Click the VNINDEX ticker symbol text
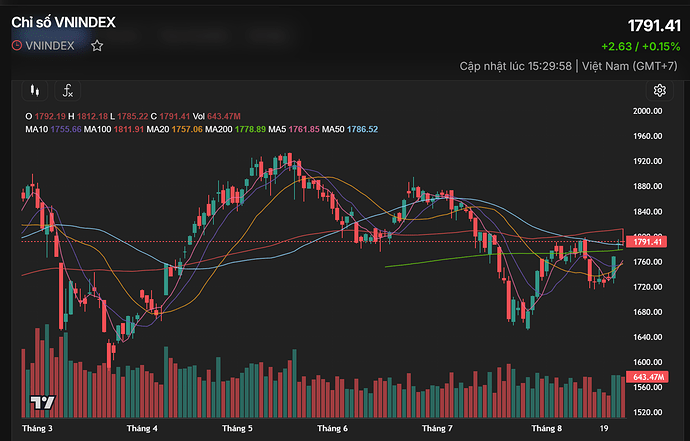690x441 pixels. [50, 46]
